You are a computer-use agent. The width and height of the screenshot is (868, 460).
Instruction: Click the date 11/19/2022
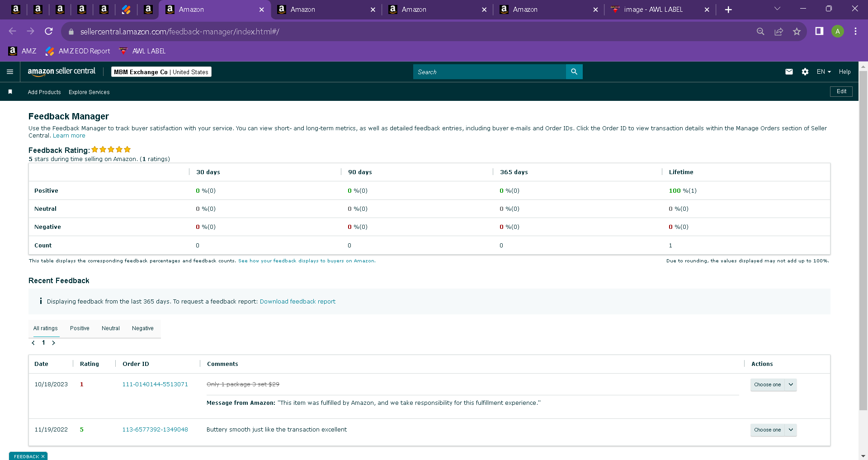pos(51,430)
